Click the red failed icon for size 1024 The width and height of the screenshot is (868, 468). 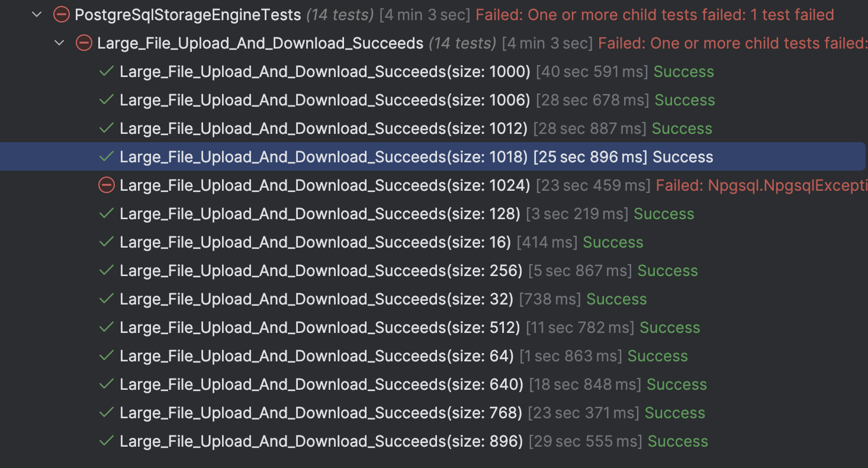tap(106, 185)
